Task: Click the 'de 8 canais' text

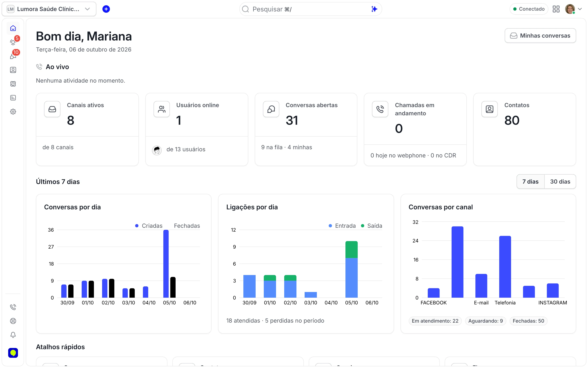Action: coord(58,147)
